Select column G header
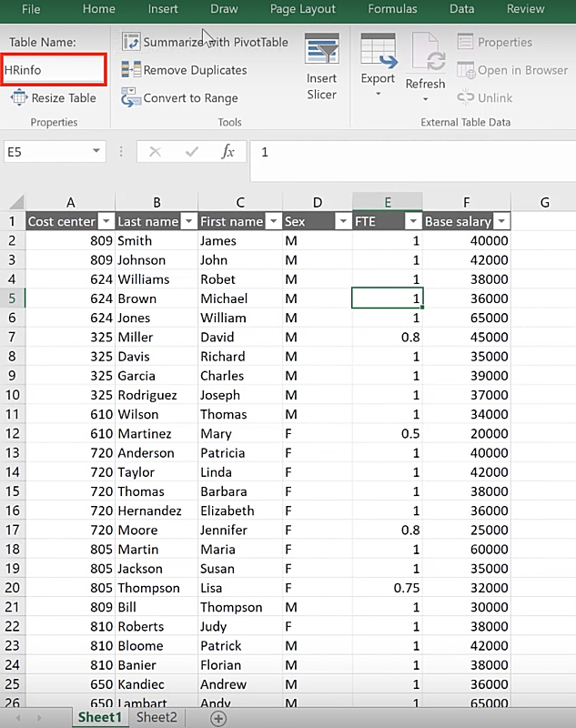The height and width of the screenshot is (728, 576). click(x=544, y=202)
